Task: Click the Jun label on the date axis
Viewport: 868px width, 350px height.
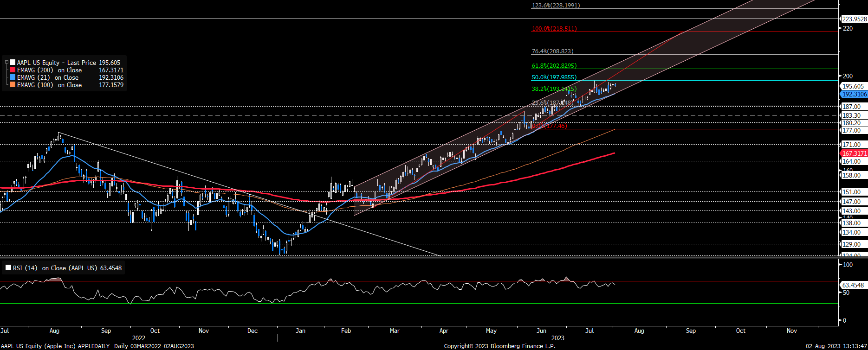Action: point(541,331)
